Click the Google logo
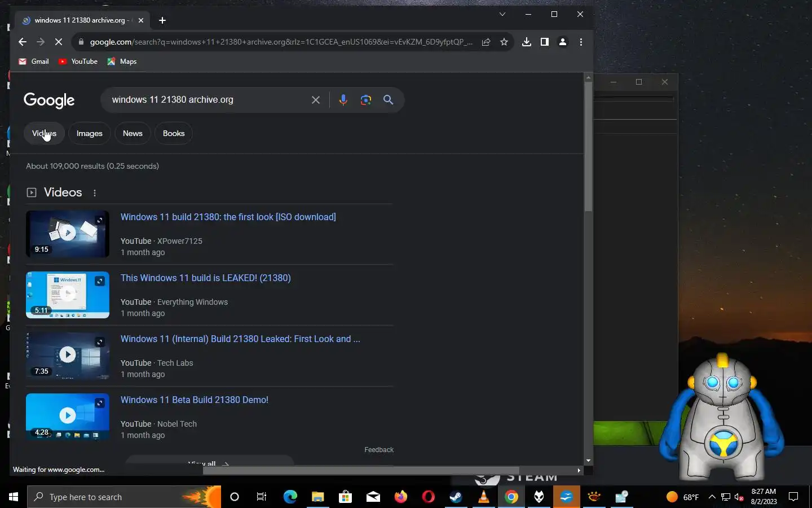 tap(49, 100)
